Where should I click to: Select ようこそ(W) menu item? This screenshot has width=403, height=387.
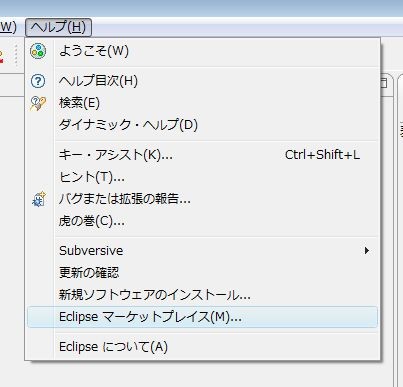(203, 51)
